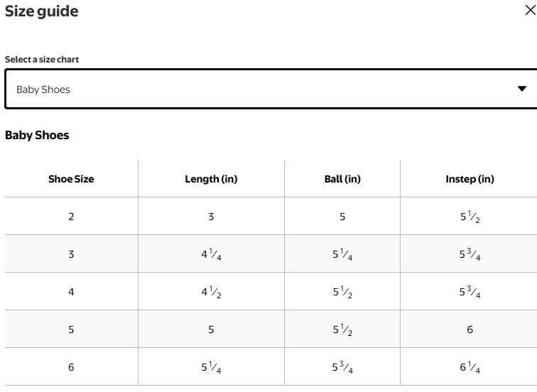Viewport: 537px width, 392px height.
Task: Click the 4 1/2 length value for size 4
Action: tap(211, 292)
